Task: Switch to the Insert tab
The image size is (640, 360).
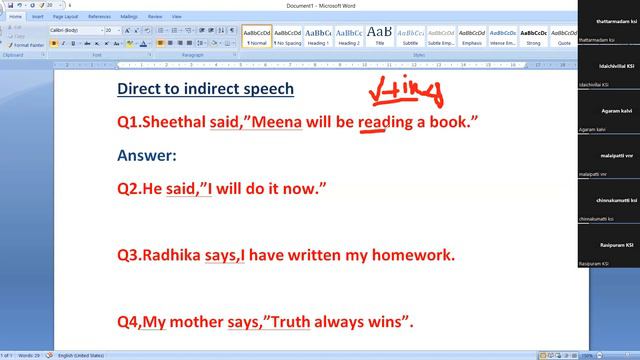Action: pos(38,17)
